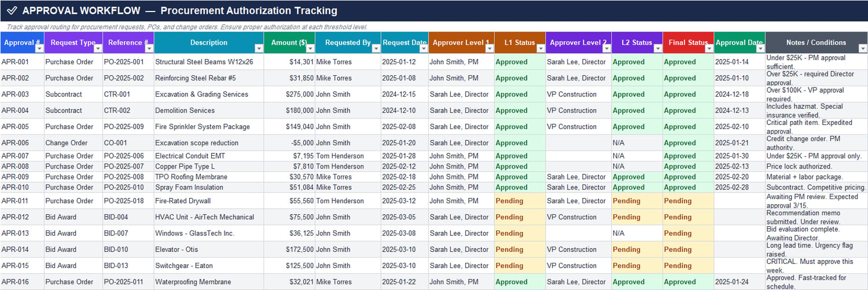The width and height of the screenshot is (868, 290).
Task: Click request date 2024-12-10
Action: tap(404, 111)
